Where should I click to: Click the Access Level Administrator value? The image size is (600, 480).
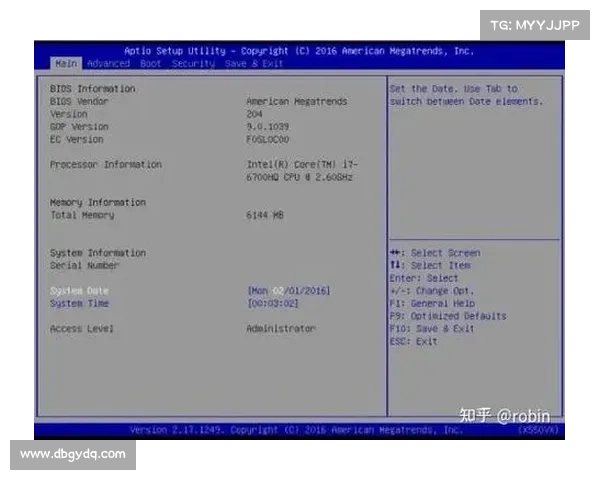pyautogui.click(x=281, y=328)
